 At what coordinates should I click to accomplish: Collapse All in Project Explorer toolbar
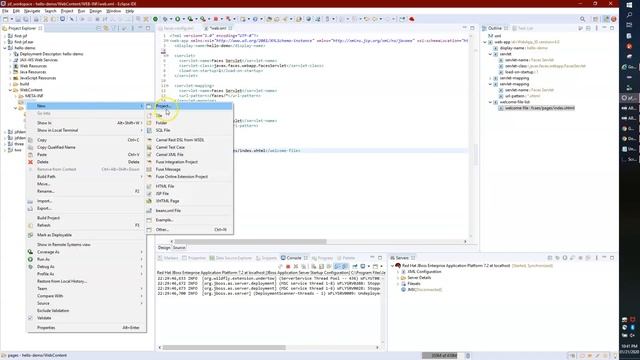coord(98,28)
